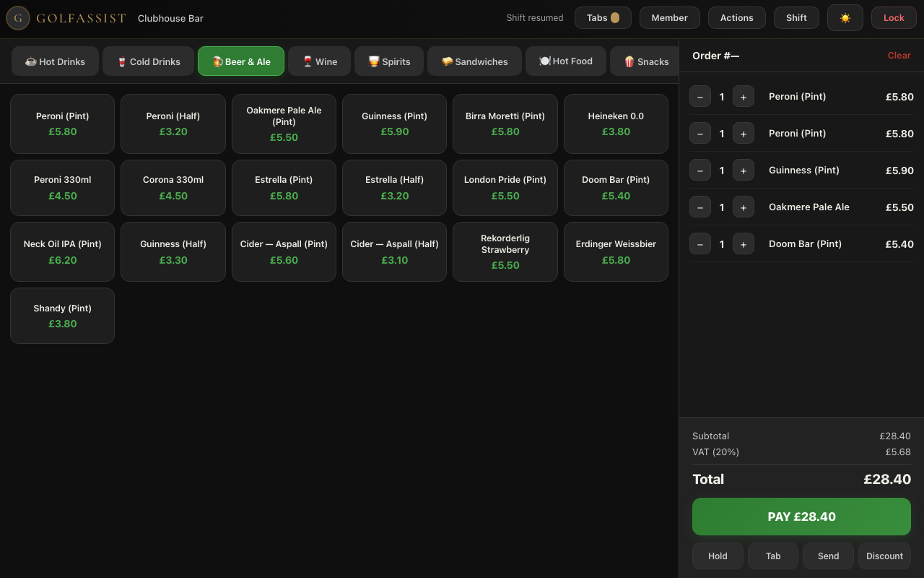Decrease Doom Bar (Pint) quantity
The width and height of the screenshot is (924, 578).
pos(699,243)
